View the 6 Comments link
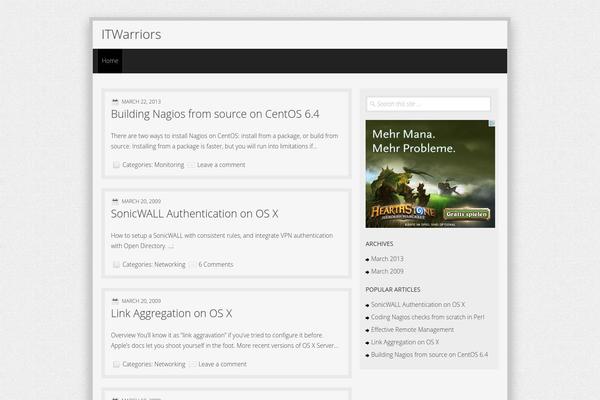This screenshot has height=400, width=600. pyautogui.click(x=216, y=264)
